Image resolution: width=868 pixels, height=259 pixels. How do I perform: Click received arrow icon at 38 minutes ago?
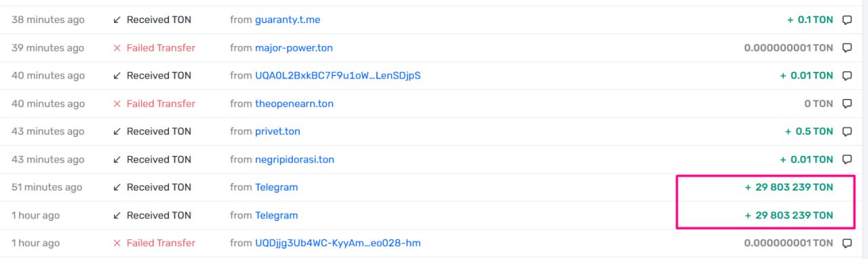click(117, 20)
